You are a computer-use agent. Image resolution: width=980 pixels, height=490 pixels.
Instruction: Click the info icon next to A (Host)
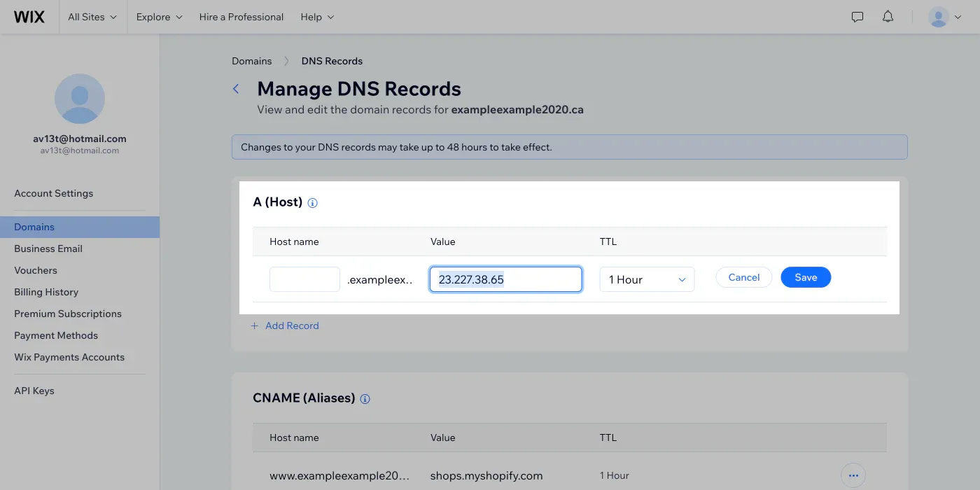click(x=313, y=203)
